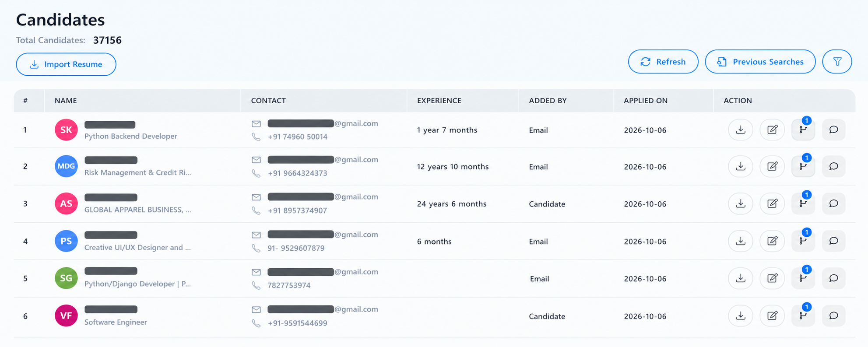868x347 pixels.
Task: Edit the Python/Django Developer candidate SG
Action: (x=772, y=278)
